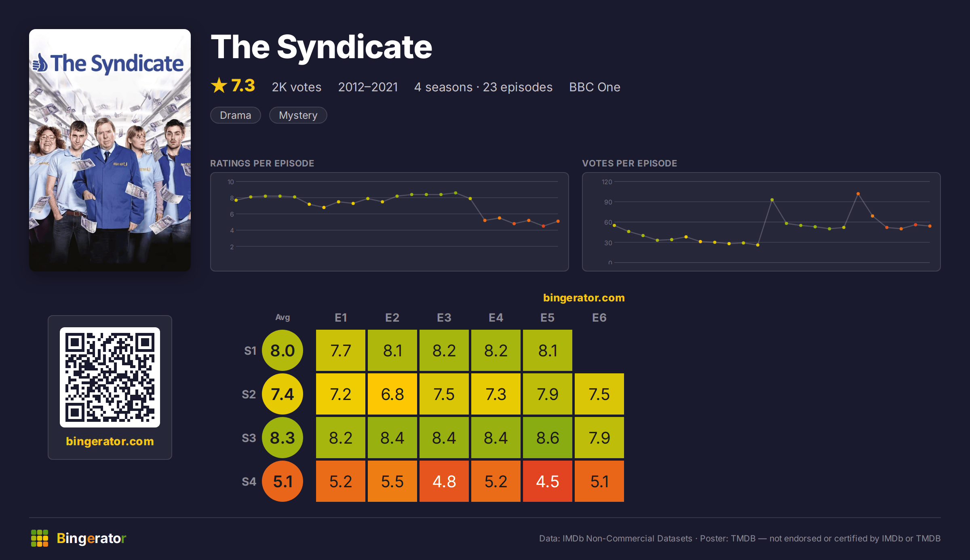
Task: Select the red 4.5 rating cell in S4
Action: pyautogui.click(x=548, y=481)
